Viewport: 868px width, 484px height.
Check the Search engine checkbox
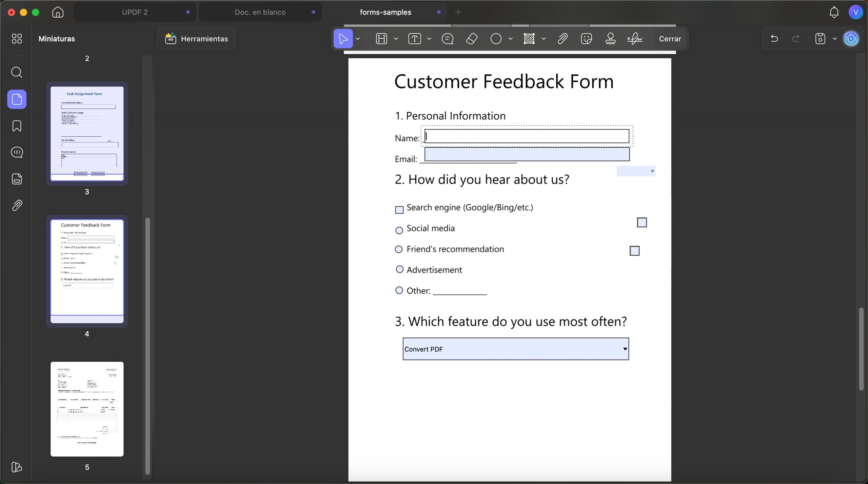399,210
